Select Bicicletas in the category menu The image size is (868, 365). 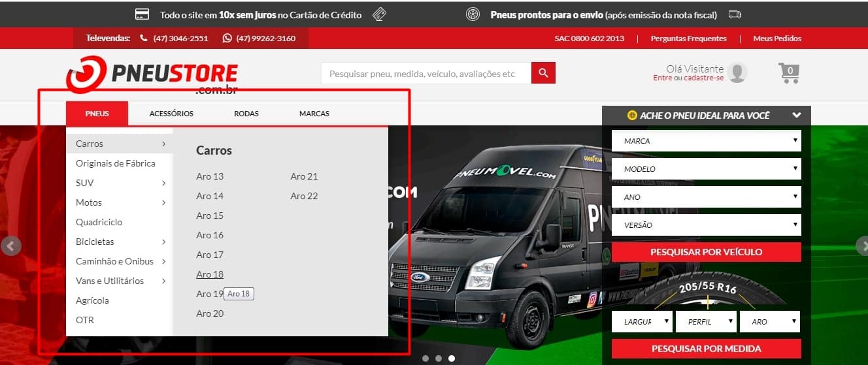95,242
